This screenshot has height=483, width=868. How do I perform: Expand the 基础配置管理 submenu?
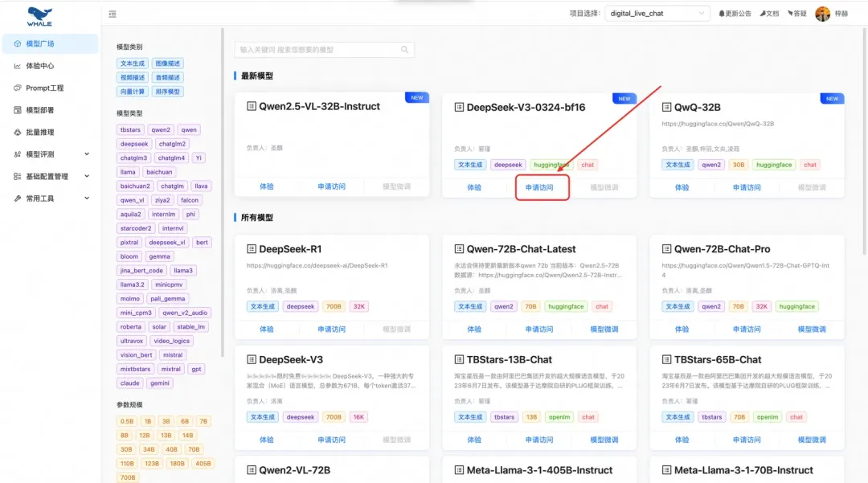[x=50, y=177]
